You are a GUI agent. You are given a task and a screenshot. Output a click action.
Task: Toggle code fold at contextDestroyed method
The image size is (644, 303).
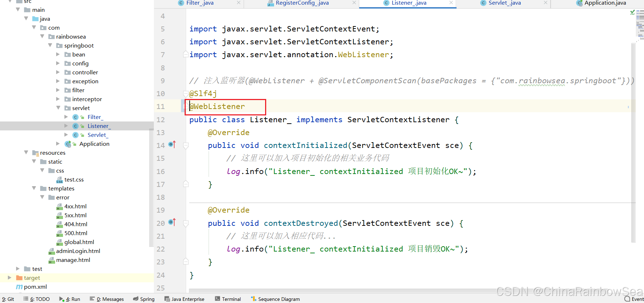pyautogui.click(x=186, y=223)
